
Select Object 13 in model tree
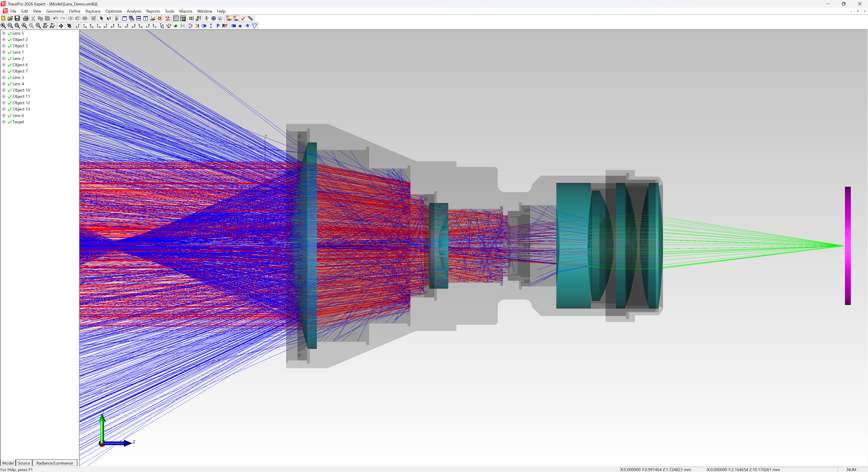pyautogui.click(x=21, y=109)
